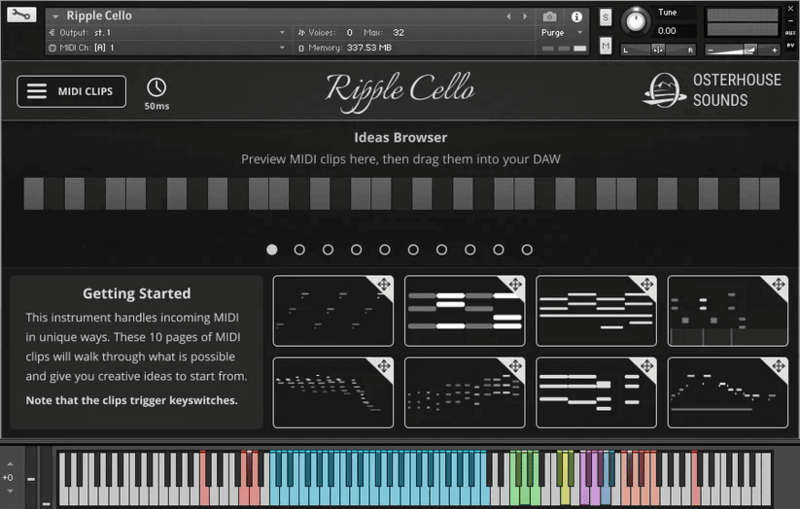
Task: Click the instrument volume slider
Action: 742,50
